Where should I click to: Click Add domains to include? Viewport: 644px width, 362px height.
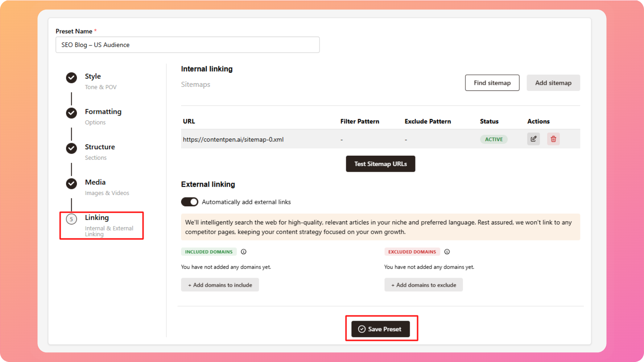220,285
